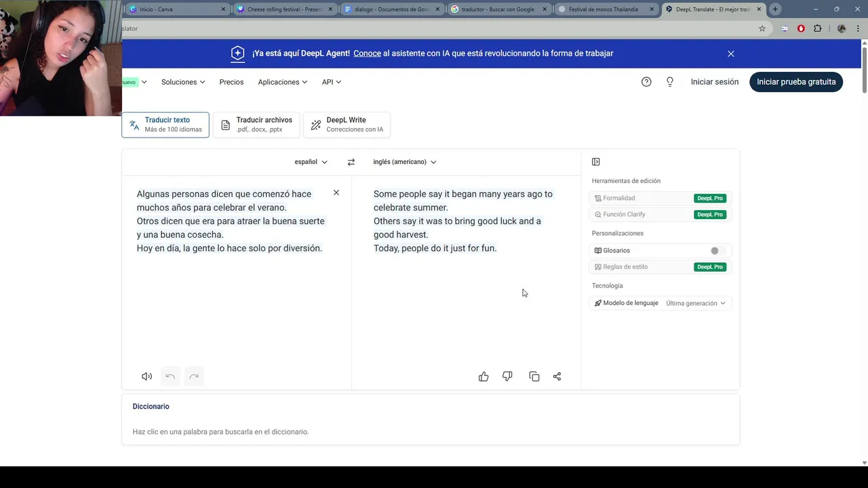Give thumbs up to translation

tap(484, 377)
